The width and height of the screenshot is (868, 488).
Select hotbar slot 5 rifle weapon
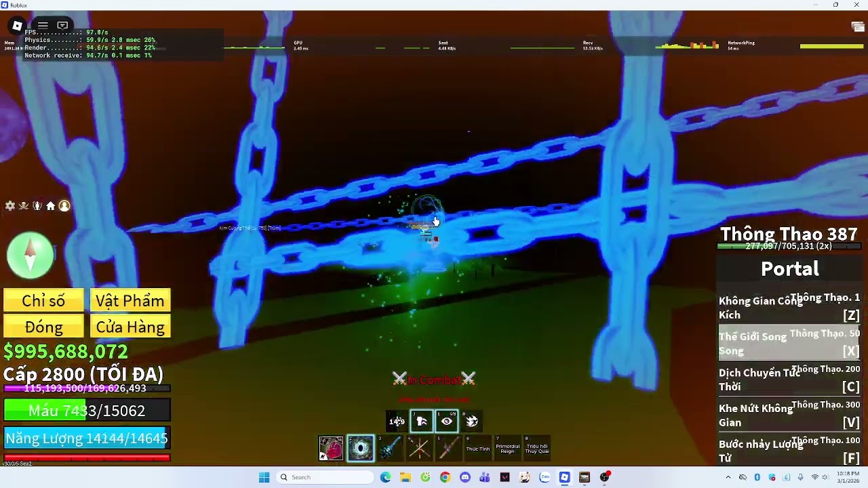coord(448,448)
